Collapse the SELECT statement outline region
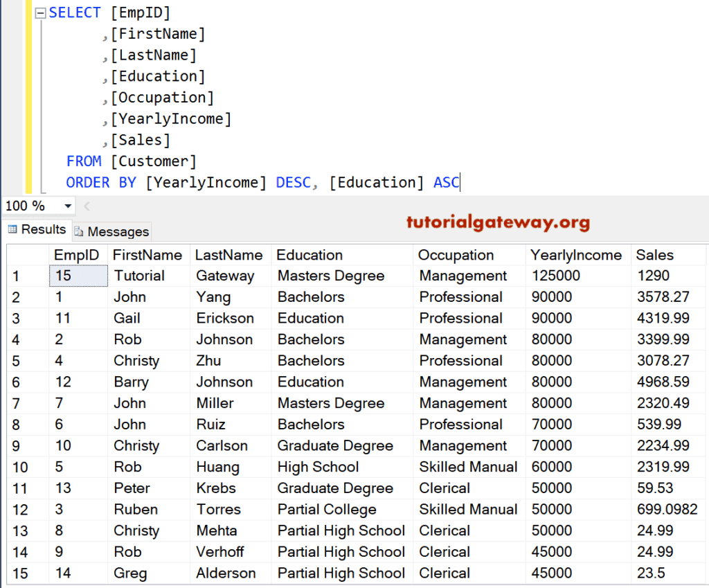The height and width of the screenshot is (588, 709). 40,12
